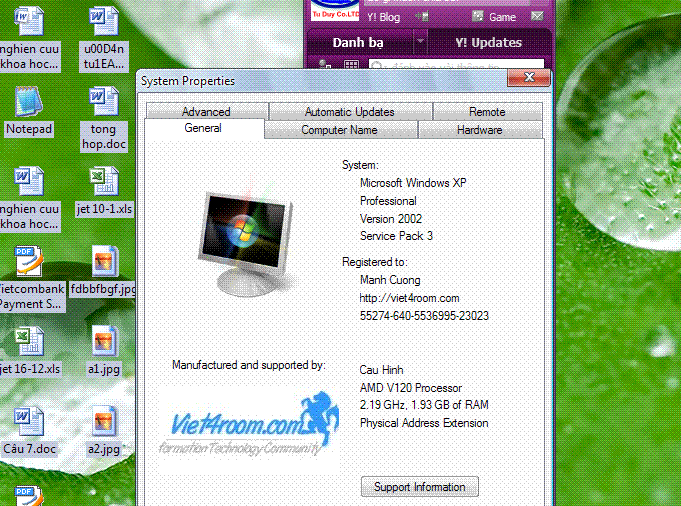
Task: Click the phone icon next to Y! Blog
Action: click(x=422, y=17)
